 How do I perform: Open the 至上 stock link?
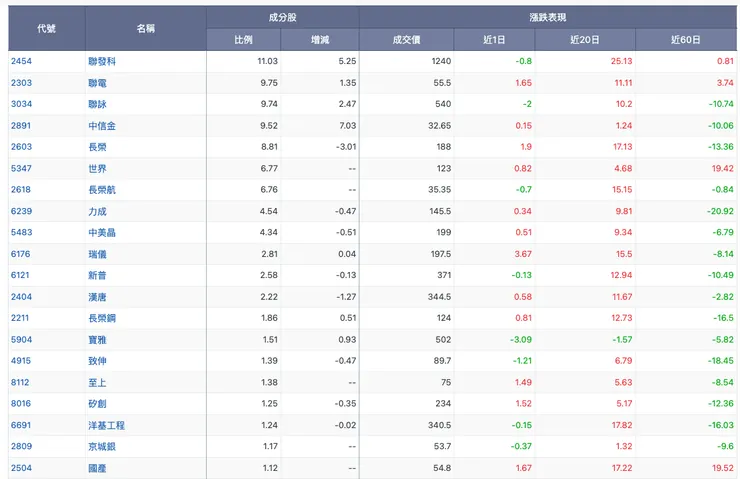(97, 383)
